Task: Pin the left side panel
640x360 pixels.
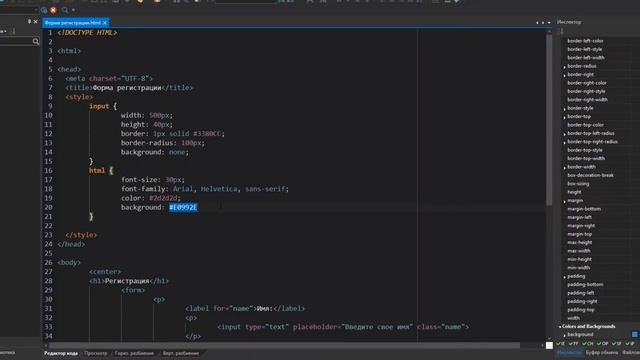Action: 29,22
